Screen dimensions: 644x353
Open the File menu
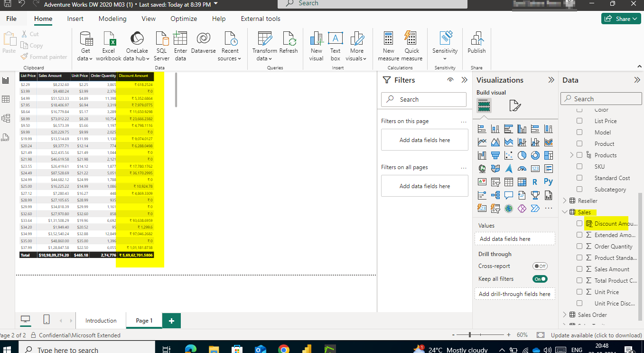click(11, 19)
